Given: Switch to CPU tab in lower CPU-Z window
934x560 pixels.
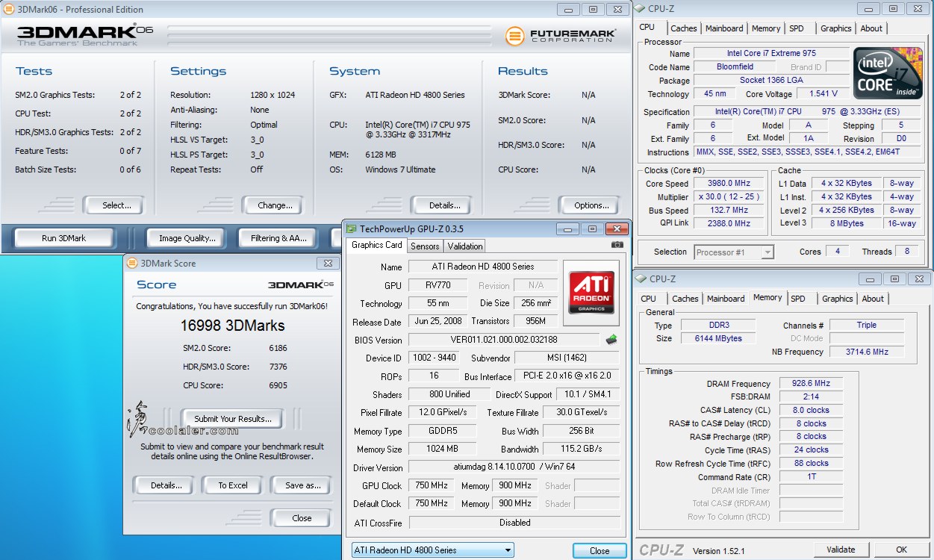Looking at the screenshot, I should (649, 299).
